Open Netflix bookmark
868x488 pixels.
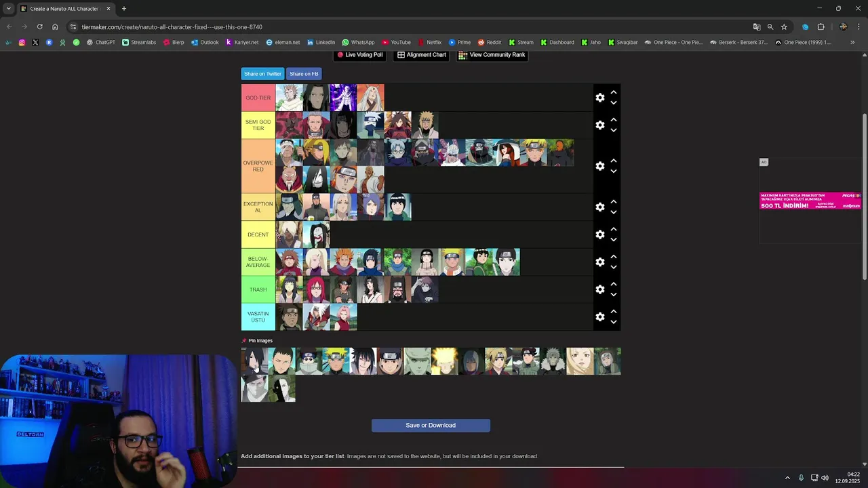[x=430, y=42]
